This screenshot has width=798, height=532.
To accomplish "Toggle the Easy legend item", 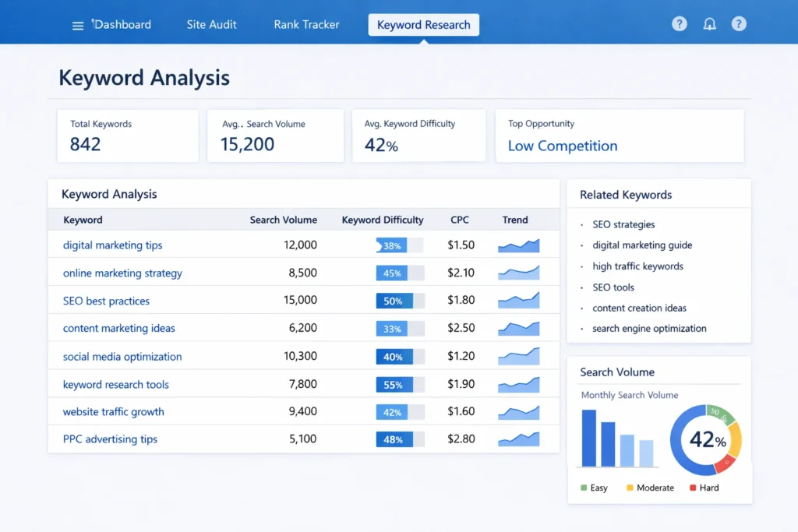I will [594, 488].
